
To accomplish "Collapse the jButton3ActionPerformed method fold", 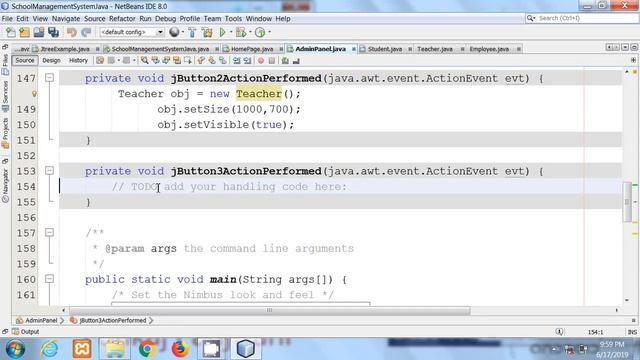I will [x=49, y=170].
